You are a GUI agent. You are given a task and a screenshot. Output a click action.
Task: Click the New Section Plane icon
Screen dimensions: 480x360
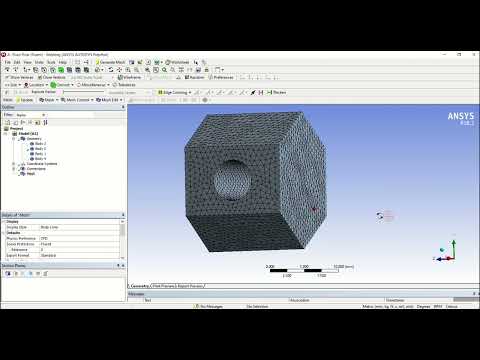(8, 274)
